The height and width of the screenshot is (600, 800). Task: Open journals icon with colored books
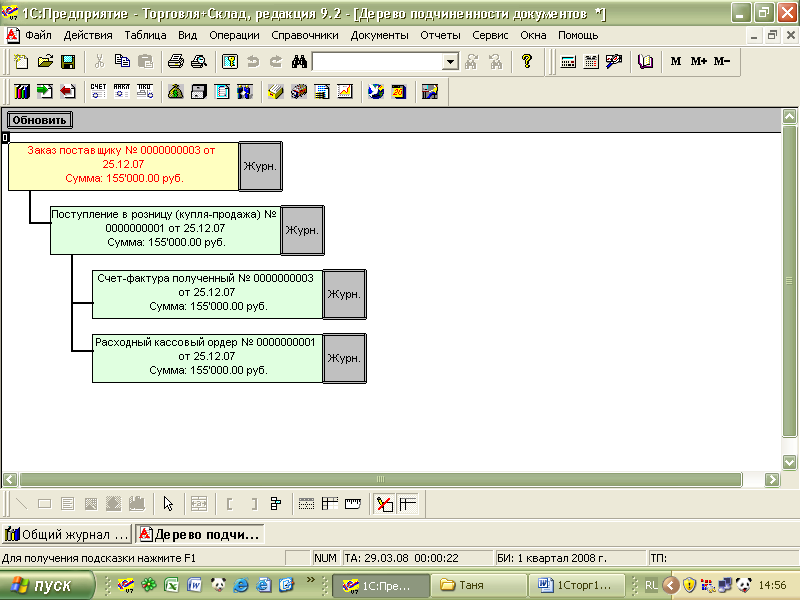[x=21, y=92]
